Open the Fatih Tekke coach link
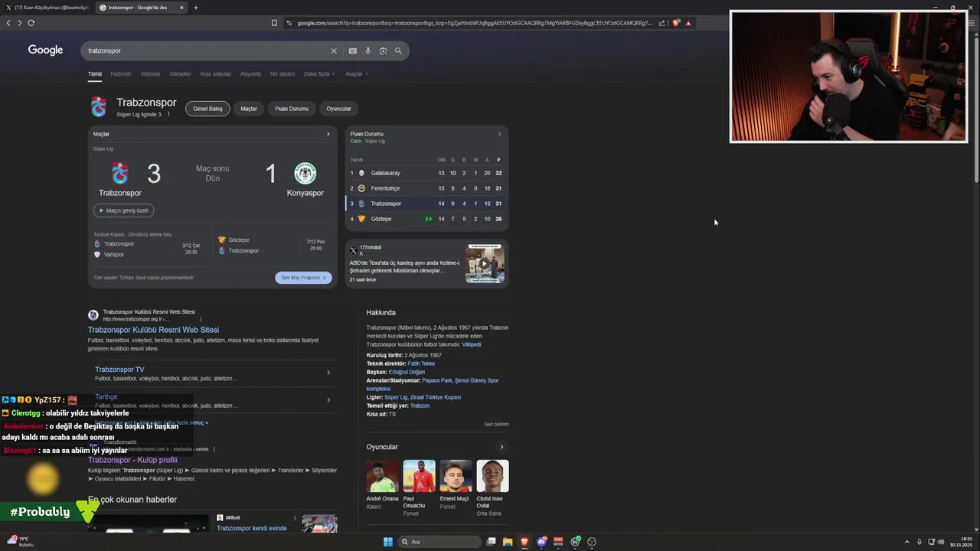The width and height of the screenshot is (980, 551). click(x=421, y=364)
